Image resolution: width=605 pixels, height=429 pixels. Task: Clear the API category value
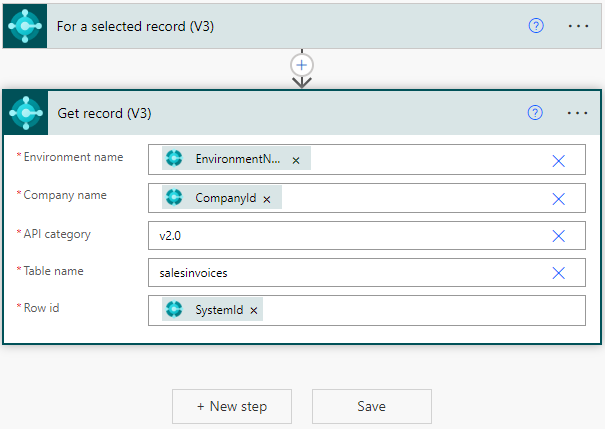coord(559,236)
